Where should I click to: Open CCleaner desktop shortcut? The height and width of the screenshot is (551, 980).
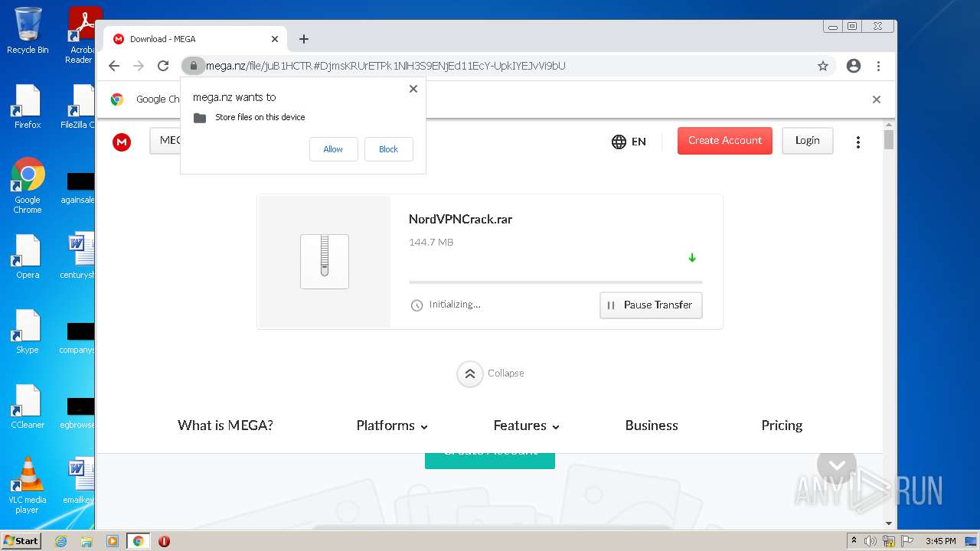[28, 406]
